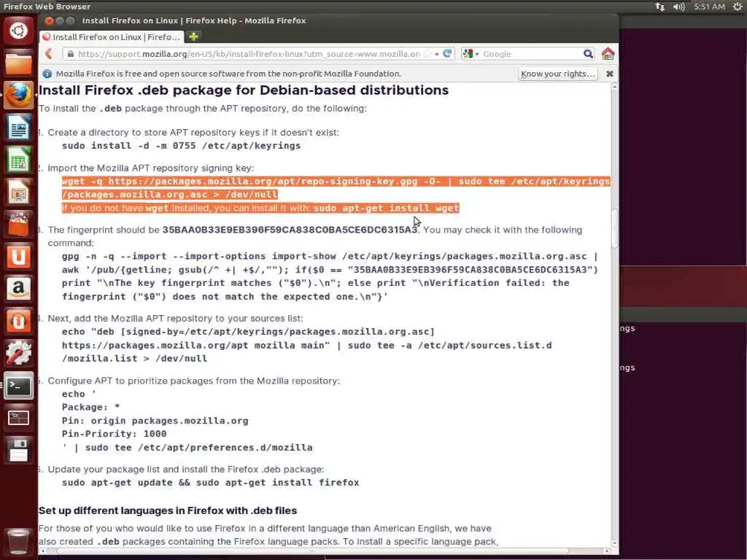Click the sudo apt-get update && install firefox command
The image size is (747, 560).
tap(211, 483)
